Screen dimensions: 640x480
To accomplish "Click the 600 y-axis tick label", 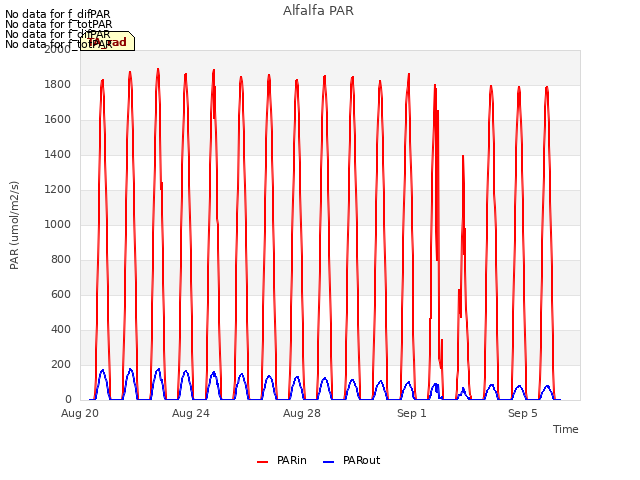I will (x=61, y=295).
